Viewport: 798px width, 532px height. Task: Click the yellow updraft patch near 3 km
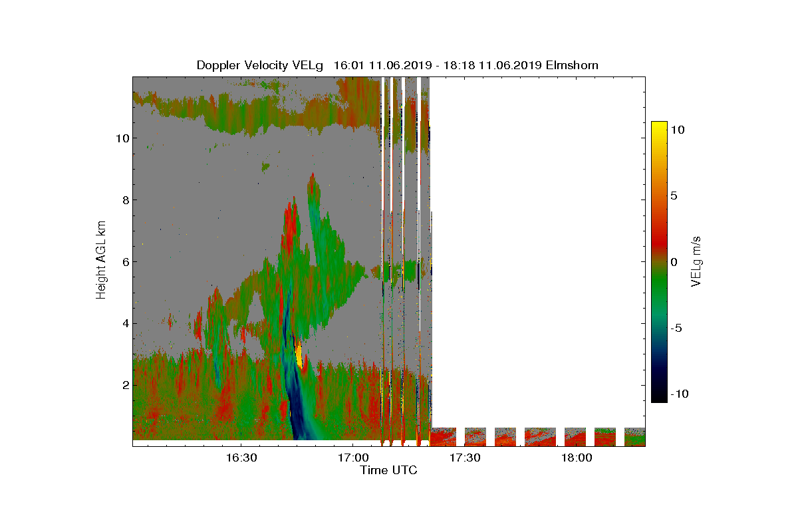tap(299, 353)
